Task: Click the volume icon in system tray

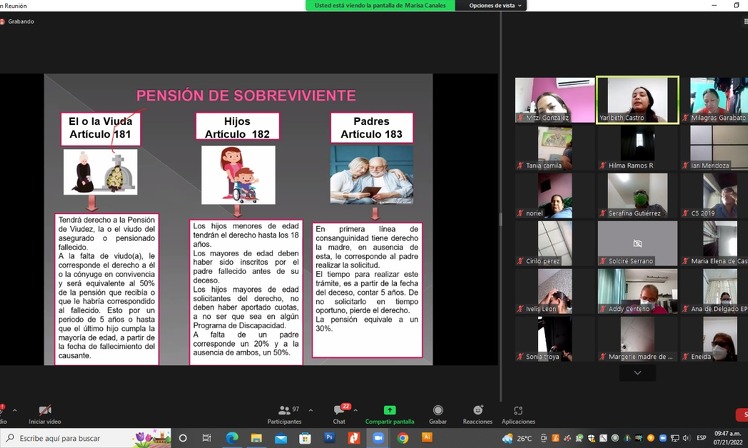Action: tap(686, 438)
